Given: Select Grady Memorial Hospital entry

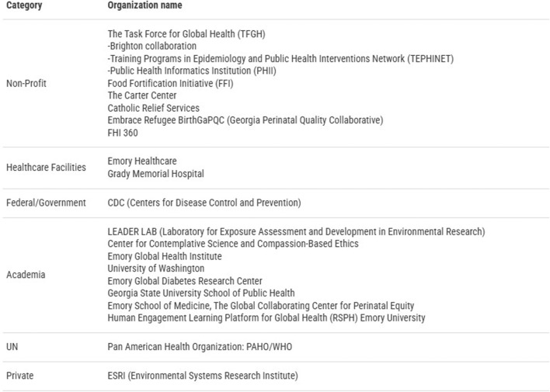Looking at the screenshot, I should (155, 174).
